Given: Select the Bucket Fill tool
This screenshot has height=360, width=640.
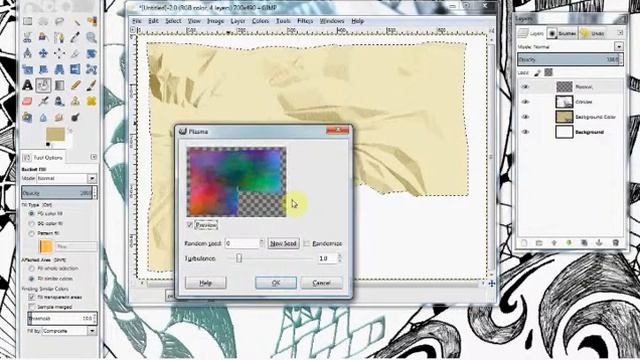Looking at the screenshot, I should [43, 85].
